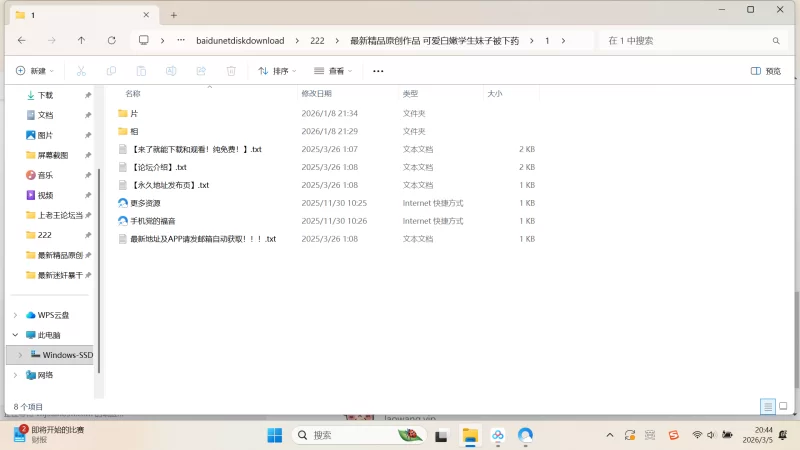Toggle the 预览 preview pane

[x=766, y=71]
